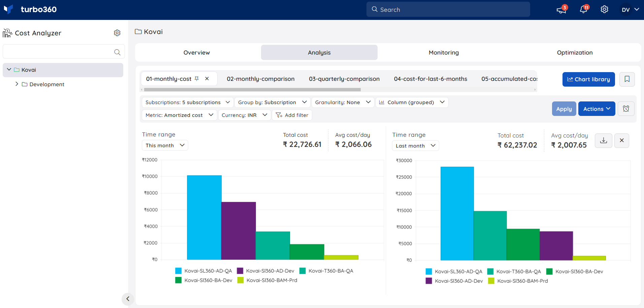Image resolution: width=644 pixels, height=308 pixels.
Task: Select the Kovai folder in the tree
Action: 63,70
